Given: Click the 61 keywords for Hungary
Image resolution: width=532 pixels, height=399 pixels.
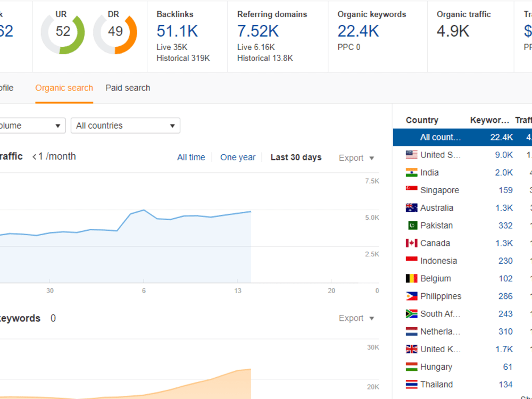Looking at the screenshot, I should [x=508, y=367].
